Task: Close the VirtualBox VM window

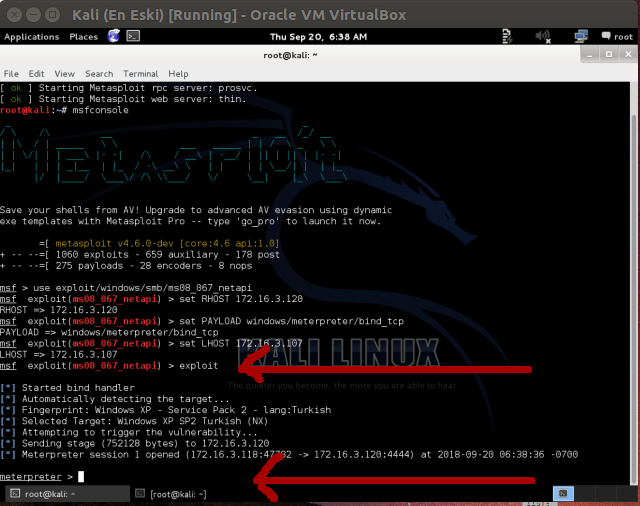Action: [14, 15]
